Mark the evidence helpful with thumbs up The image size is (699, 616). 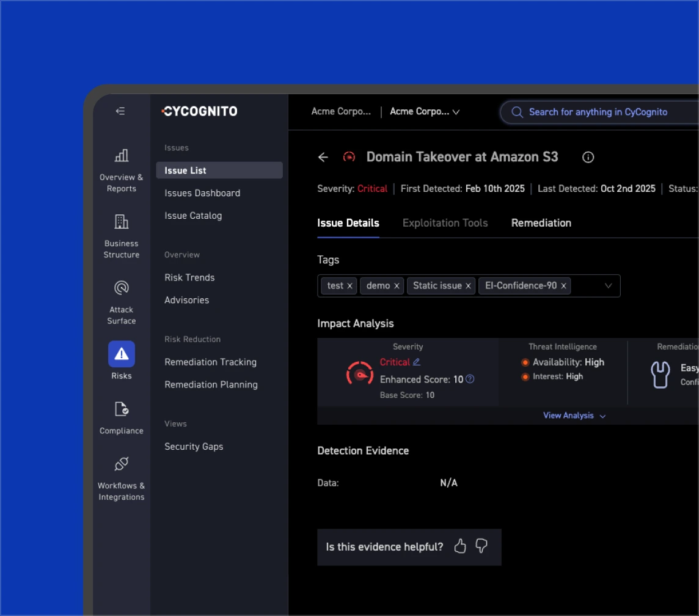click(x=460, y=546)
